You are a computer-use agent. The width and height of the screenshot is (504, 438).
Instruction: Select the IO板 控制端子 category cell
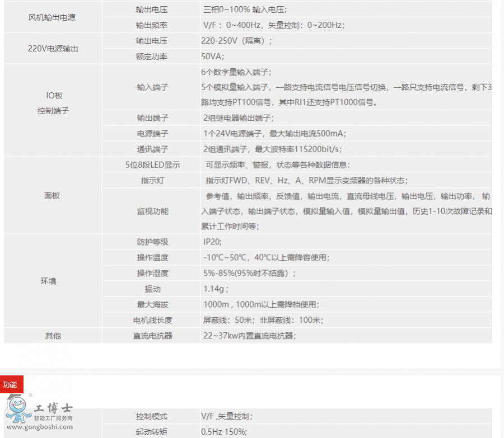pos(52,103)
